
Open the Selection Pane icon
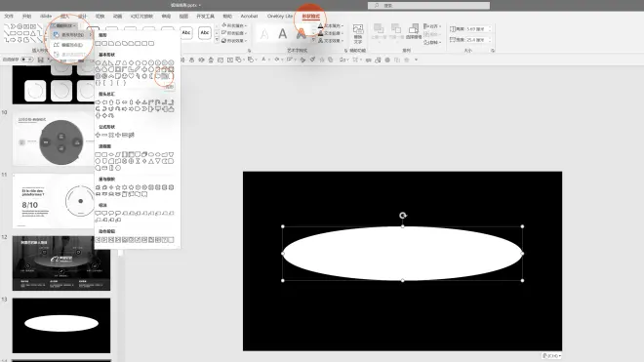pyautogui.click(x=414, y=31)
